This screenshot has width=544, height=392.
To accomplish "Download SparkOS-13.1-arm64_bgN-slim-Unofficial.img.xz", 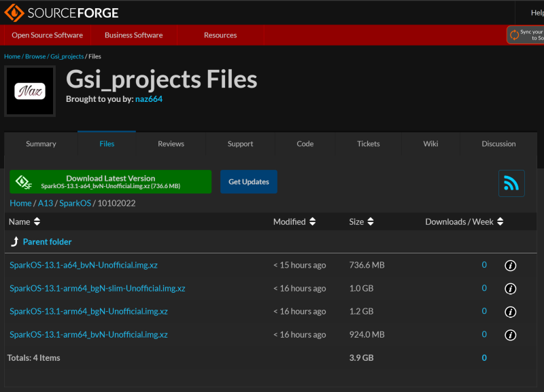I will (97, 288).
